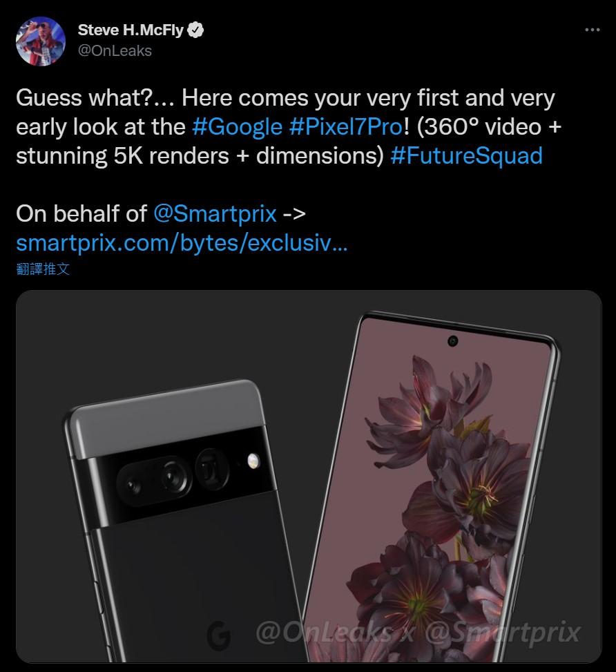Image resolution: width=616 pixels, height=672 pixels.
Task: Open the @OnLeaks handle under the name
Action: pos(115,50)
